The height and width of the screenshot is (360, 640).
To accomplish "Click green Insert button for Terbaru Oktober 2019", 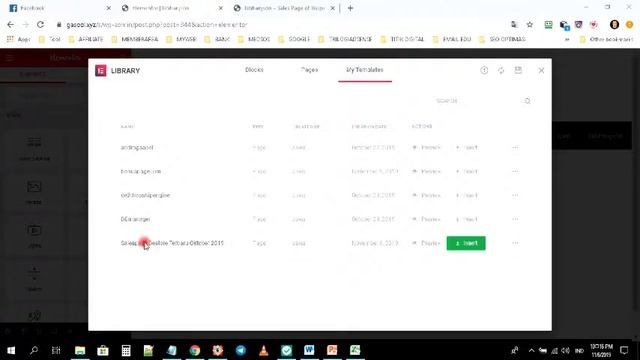I will click(466, 243).
